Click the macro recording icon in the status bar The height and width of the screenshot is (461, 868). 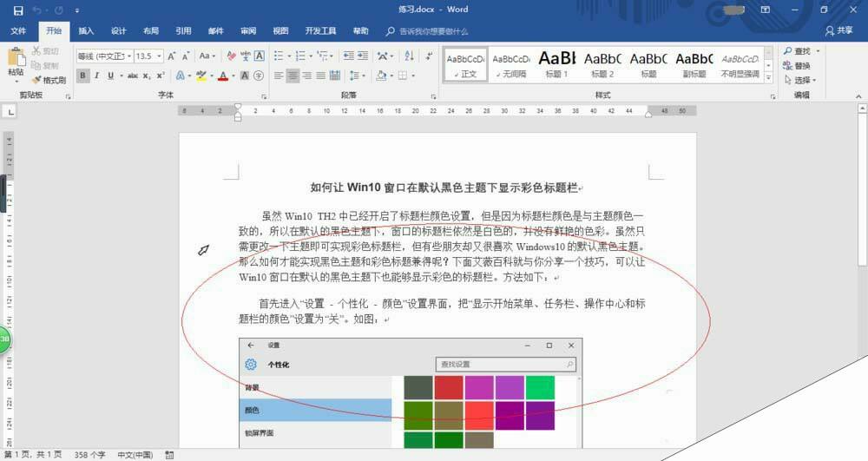[x=169, y=455]
